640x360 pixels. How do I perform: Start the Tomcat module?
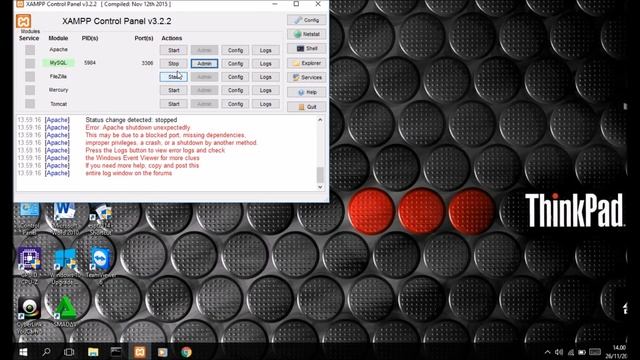pyautogui.click(x=173, y=104)
